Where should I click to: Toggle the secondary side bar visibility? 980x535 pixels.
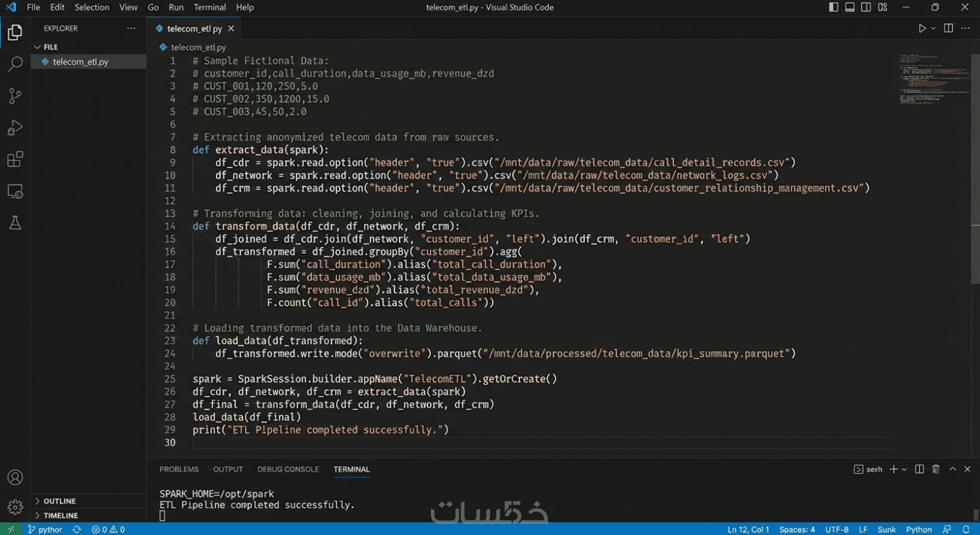click(x=866, y=7)
